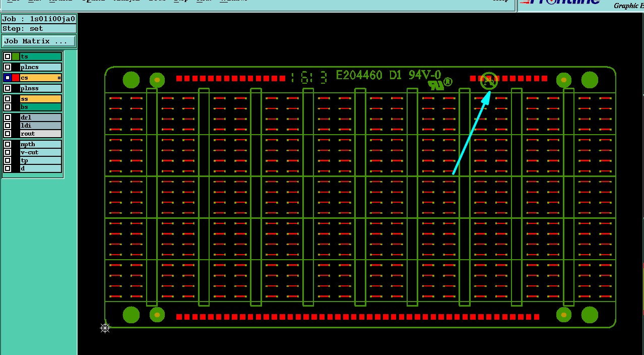Toggle the drl layer checkbox
The width and height of the screenshot is (644, 355).
click(8, 117)
